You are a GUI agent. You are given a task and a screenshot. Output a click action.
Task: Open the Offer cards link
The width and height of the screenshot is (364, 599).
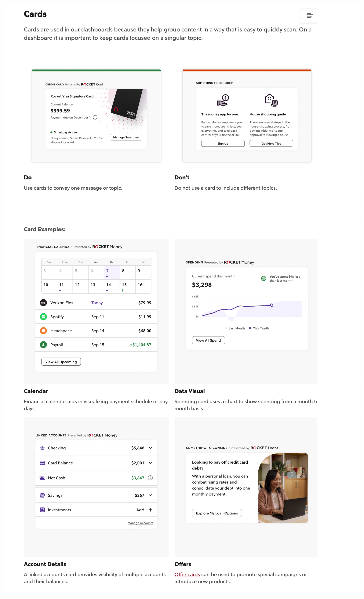click(x=187, y=575)
